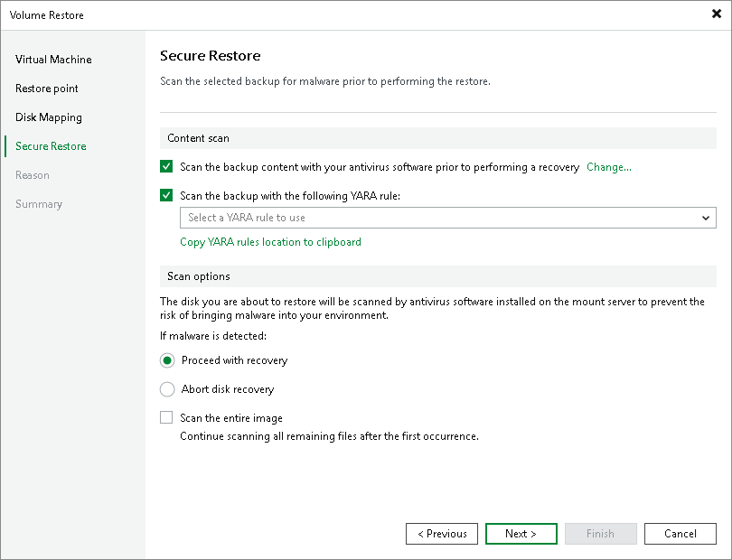The image size is (732, 560).
Task: Copy YARA rules location to clipboard
Action: pyautogui.click(x=270, y=242)
